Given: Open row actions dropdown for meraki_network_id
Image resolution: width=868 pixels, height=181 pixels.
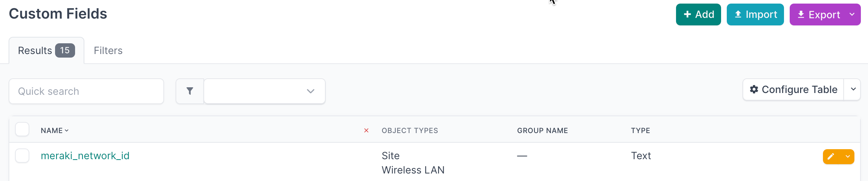Looking at the screenshot, I should click(848, 156).
